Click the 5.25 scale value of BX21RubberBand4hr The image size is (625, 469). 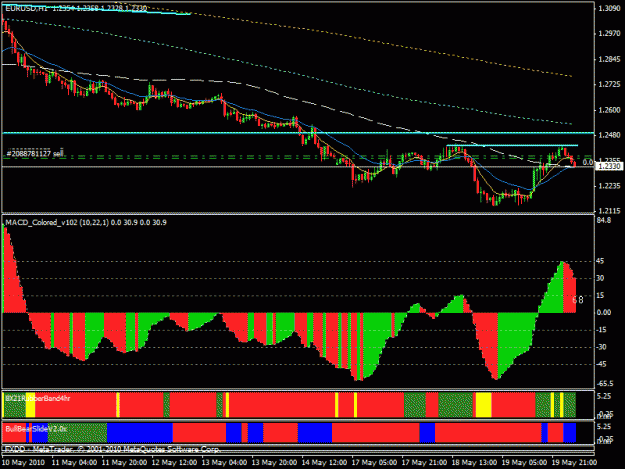tap(604, 396)
